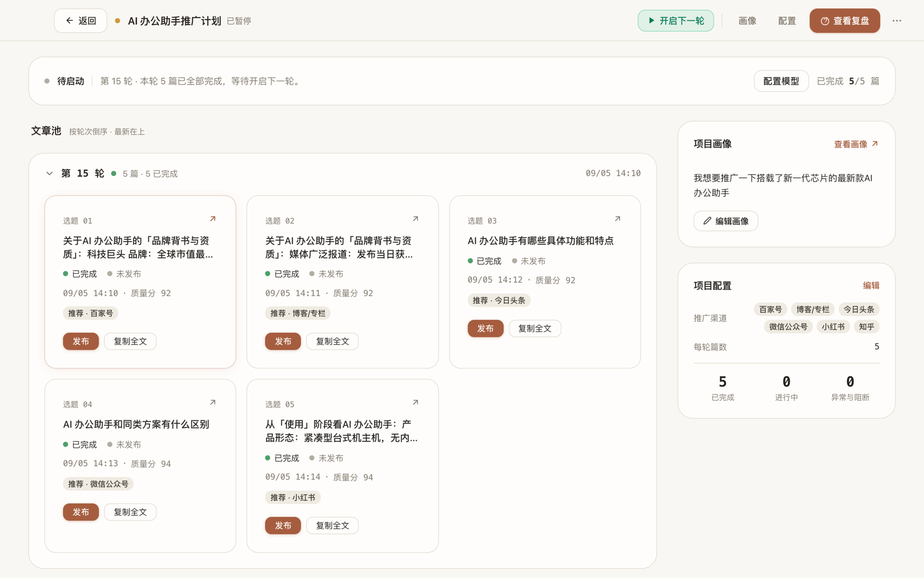The image size is (924, 578).
Task: Go back with the 返回 button
Action: (81, 21)
